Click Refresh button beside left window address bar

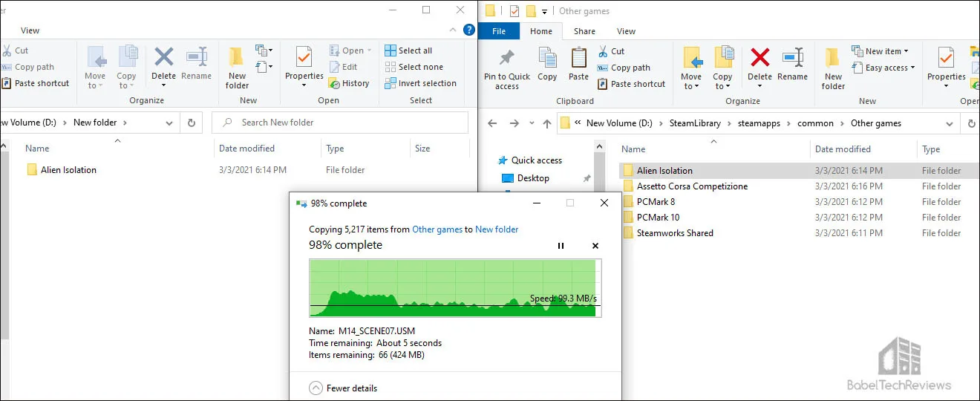(x=192, y=123)
